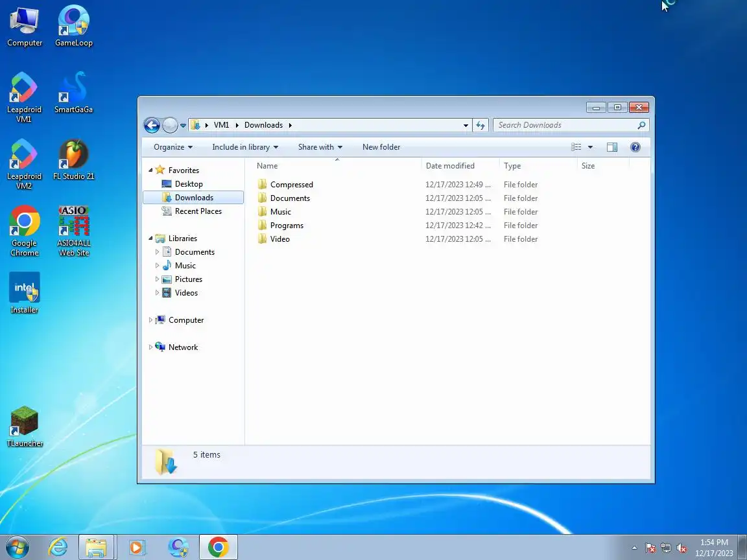Open the taskbar clock showing 1:54 PM
This screenshot has height=560, width=747.
714,548
